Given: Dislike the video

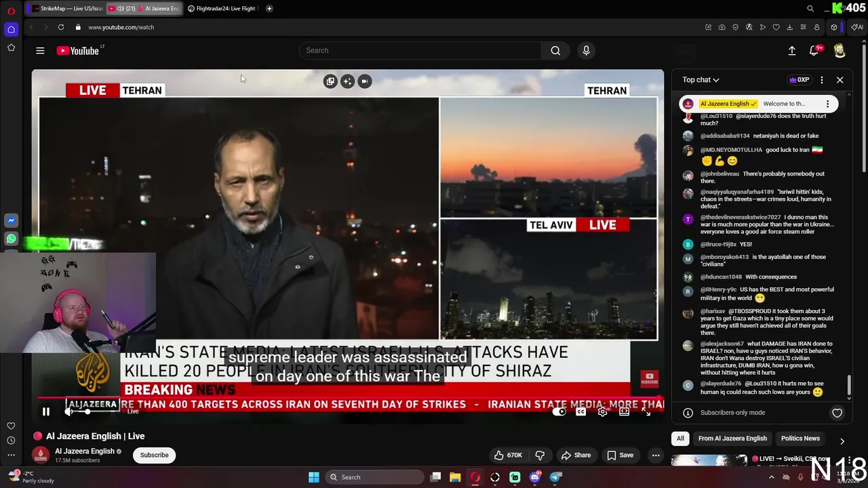Looking at the screenshot, I should click(x=540, y=455).
